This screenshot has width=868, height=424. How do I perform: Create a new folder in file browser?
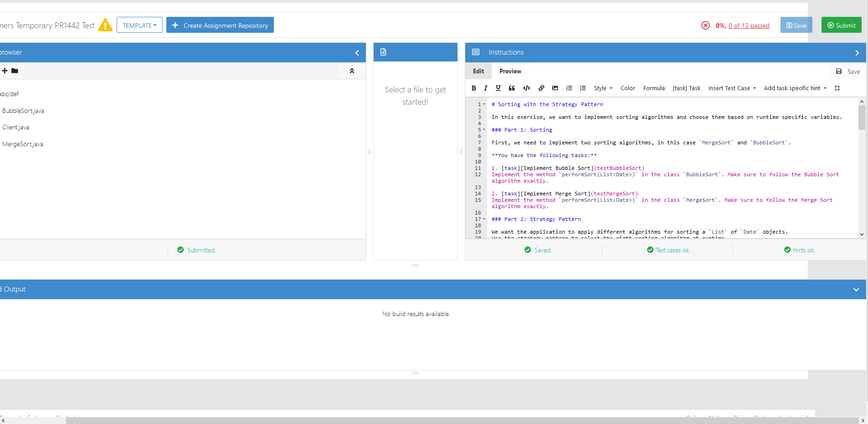(15, 71)
